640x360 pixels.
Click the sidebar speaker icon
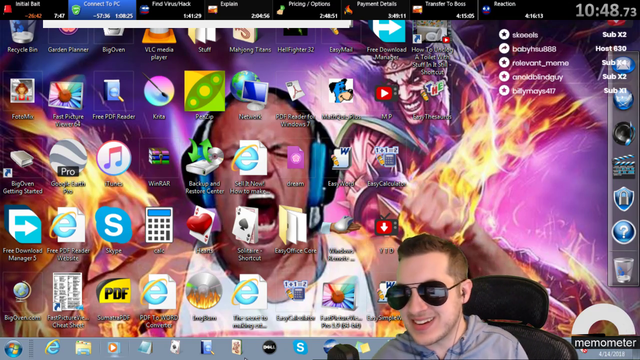pyautogui.click(x=623, y=133)
